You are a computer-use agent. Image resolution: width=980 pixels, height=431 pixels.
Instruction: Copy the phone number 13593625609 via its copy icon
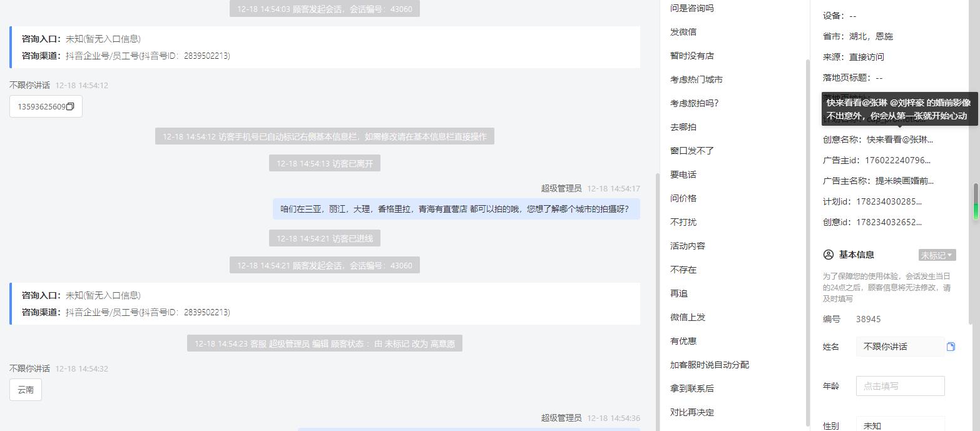click(70, 106)
